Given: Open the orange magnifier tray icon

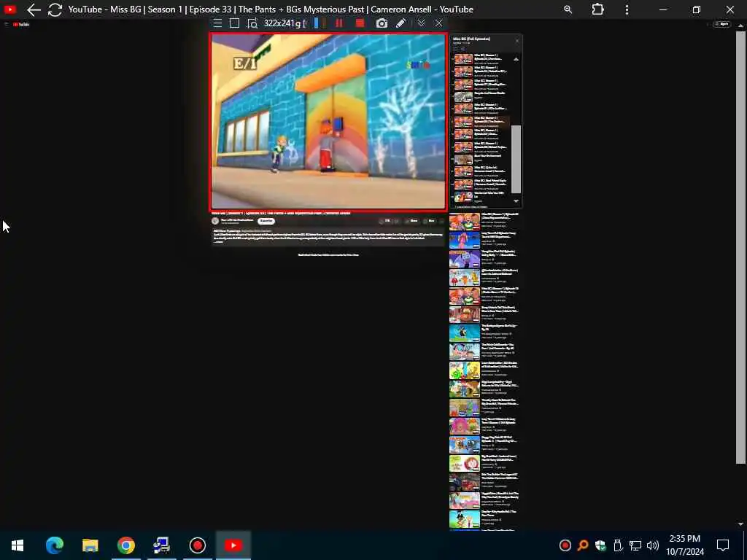Looking at the screenshot, I should tap(583, 545).
